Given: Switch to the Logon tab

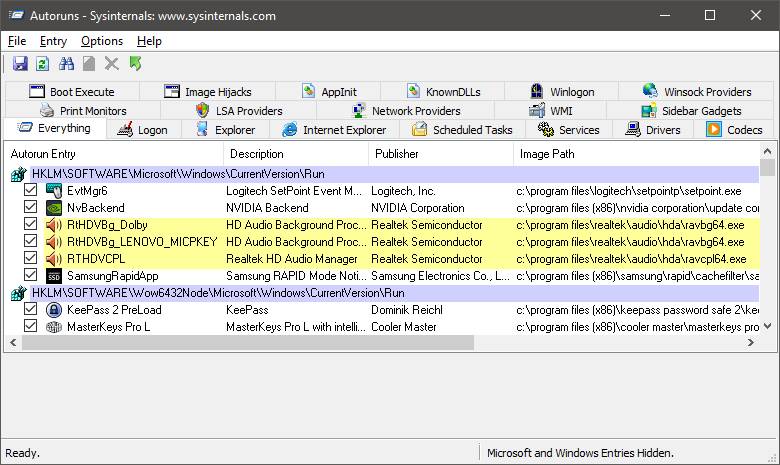Looking at the screenshot, I should coord(144,130).
